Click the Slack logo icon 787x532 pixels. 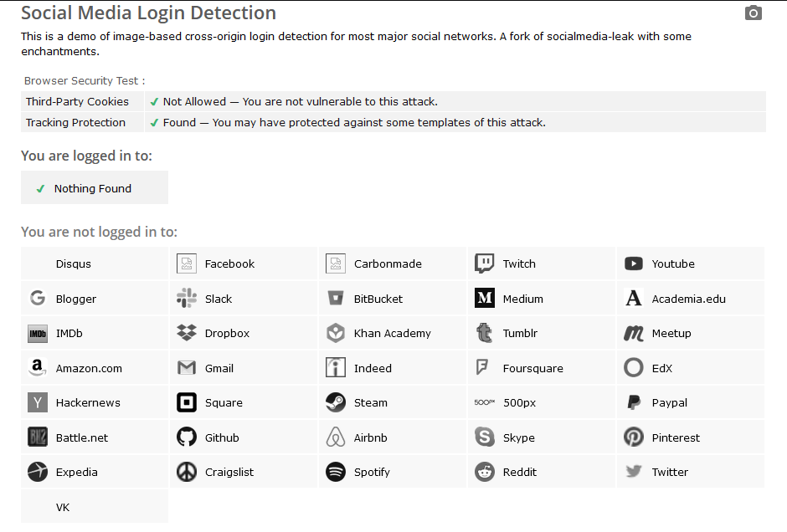pyautogui.click(x=186, y=299)
